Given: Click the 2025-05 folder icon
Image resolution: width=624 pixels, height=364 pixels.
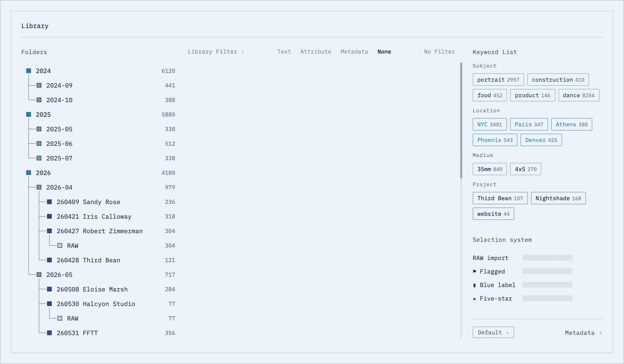Looking at the screenshot, I should tap(39, 129).
